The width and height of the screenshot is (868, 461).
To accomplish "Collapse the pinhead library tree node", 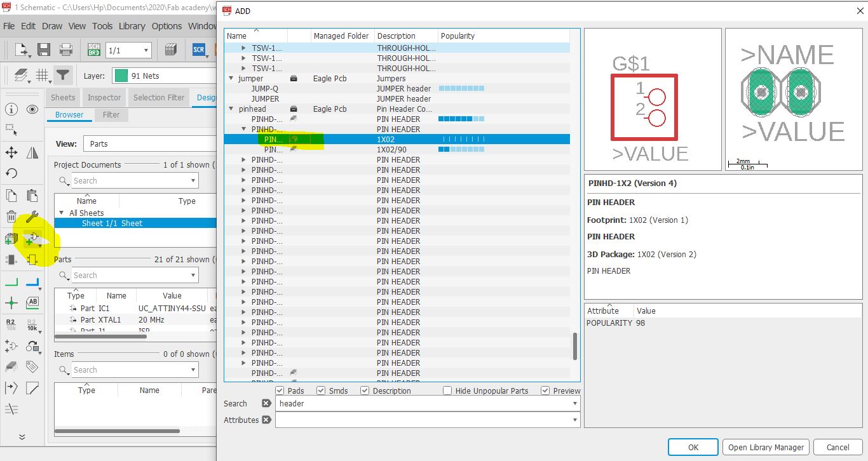I will [x=231, y=109].
